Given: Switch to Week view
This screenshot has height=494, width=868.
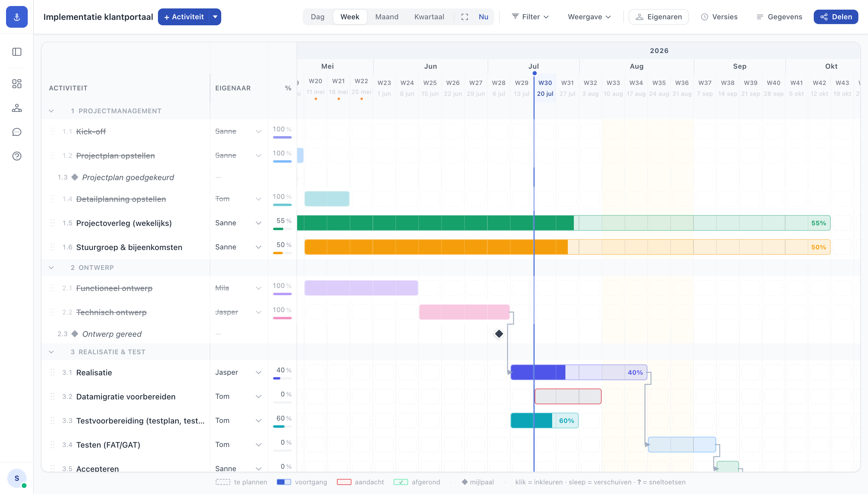Looking at the screenshot, I should 350,17.
